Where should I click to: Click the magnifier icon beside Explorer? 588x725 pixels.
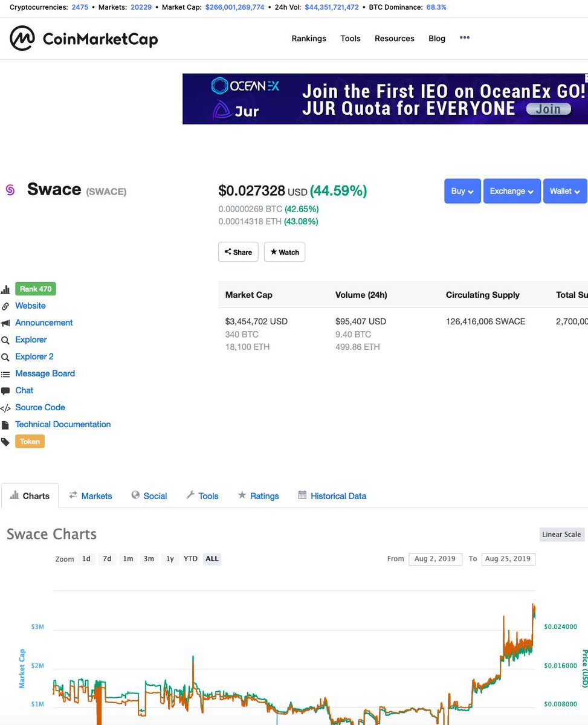(5, 340)
